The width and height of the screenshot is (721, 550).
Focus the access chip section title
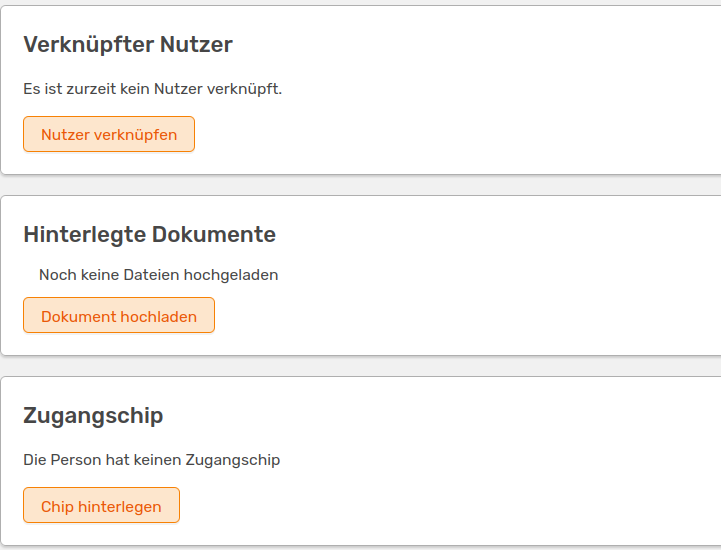pyautogui.click(x=93, y=416)
